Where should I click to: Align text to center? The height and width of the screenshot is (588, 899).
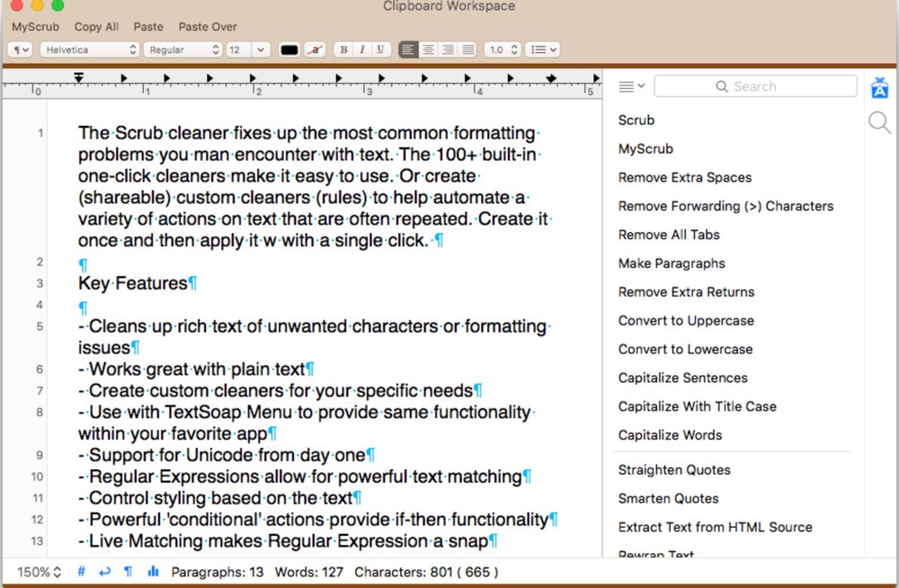tap(429, 50)
